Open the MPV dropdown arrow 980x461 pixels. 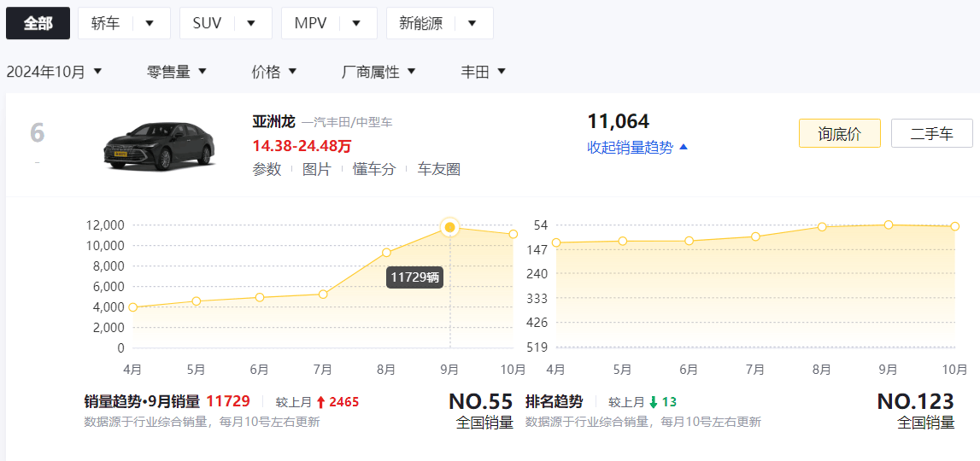pyautogui.click(x=356, y=23)
